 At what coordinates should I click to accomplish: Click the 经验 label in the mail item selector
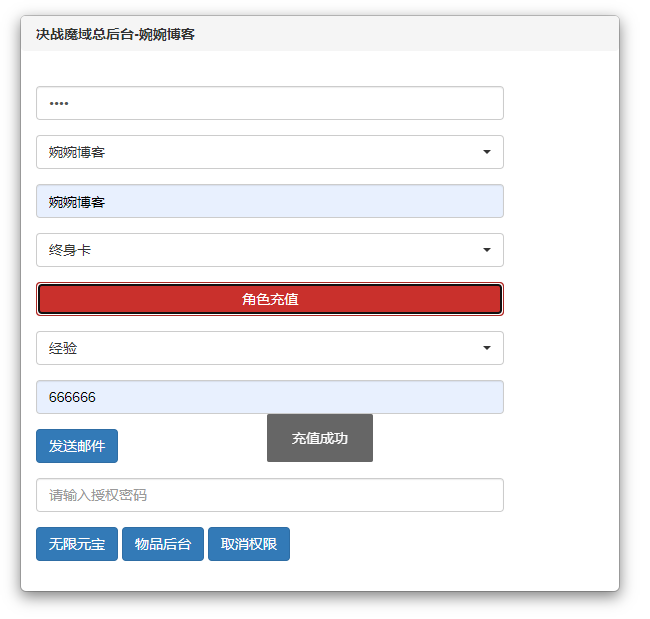pos(63,348)
